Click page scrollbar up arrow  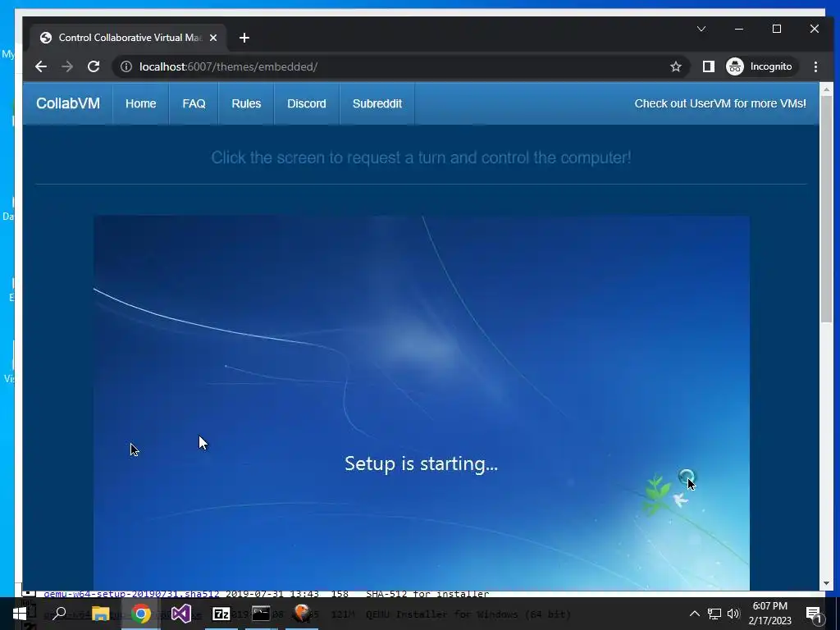coord(825,89)
